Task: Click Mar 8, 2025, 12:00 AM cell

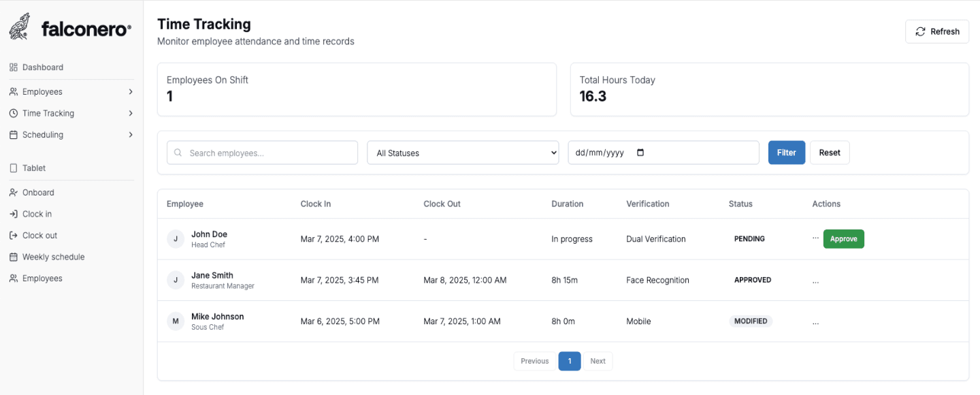Action: tap(465, 280)
